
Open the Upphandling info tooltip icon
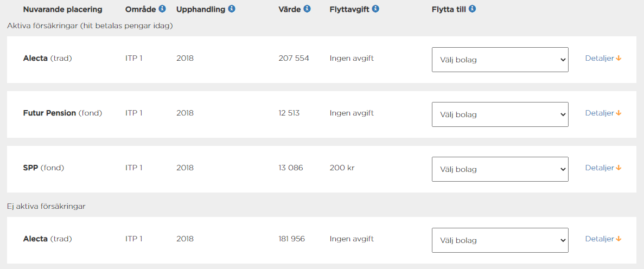point(232,9)
